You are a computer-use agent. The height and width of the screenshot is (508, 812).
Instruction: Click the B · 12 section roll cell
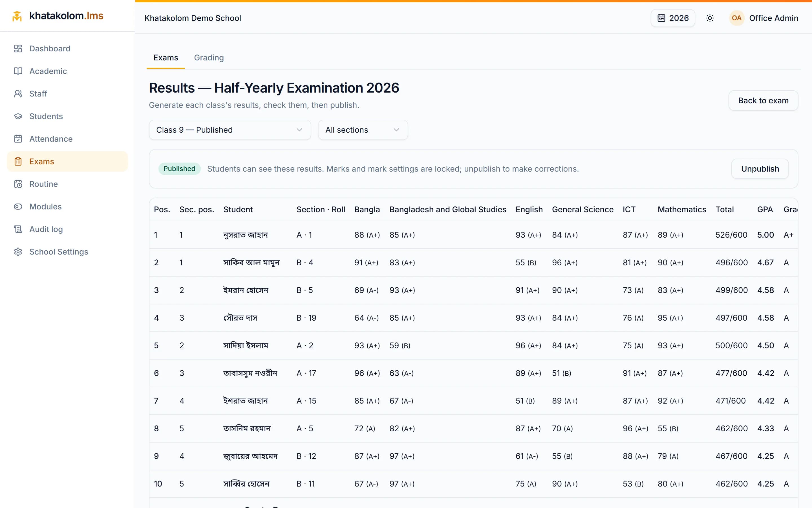pyautogui.click(x=306, y=456)
